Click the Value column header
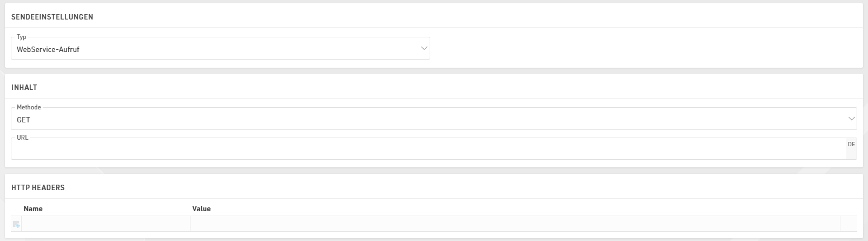 tap(201, 209)
